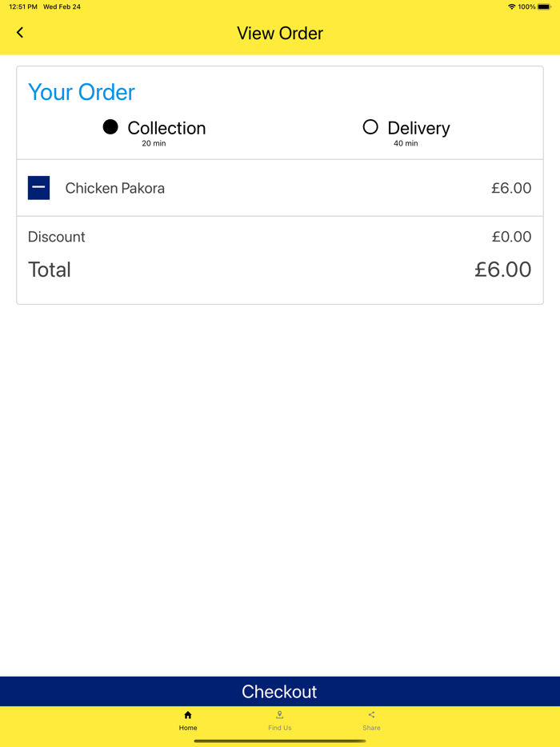Tap the Your Order heading
The image size is (560, 747).
click(x=82, y=92)
